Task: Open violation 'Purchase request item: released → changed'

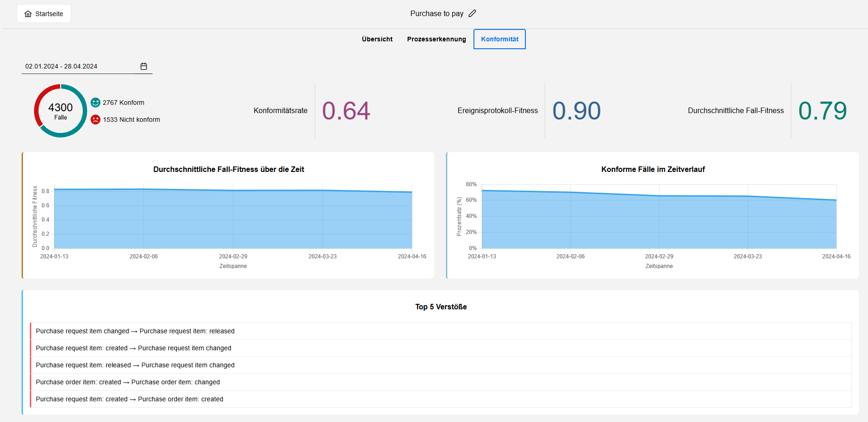Action: pos(135,365)
